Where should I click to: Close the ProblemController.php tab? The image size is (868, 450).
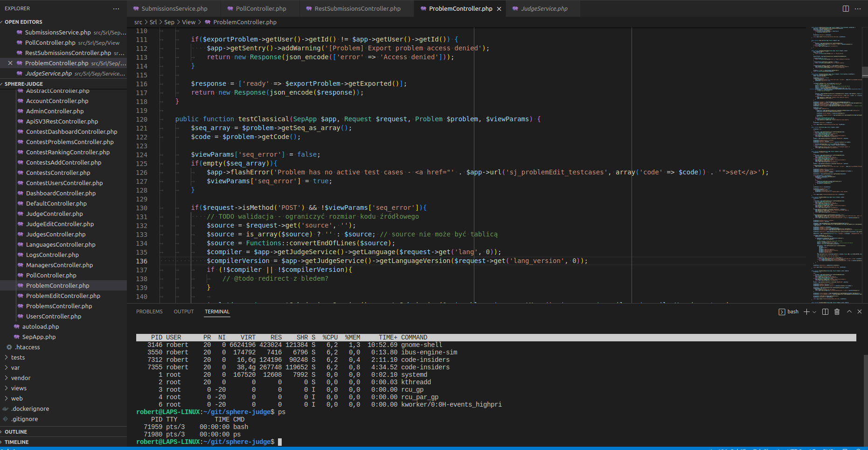coord(499,9)
